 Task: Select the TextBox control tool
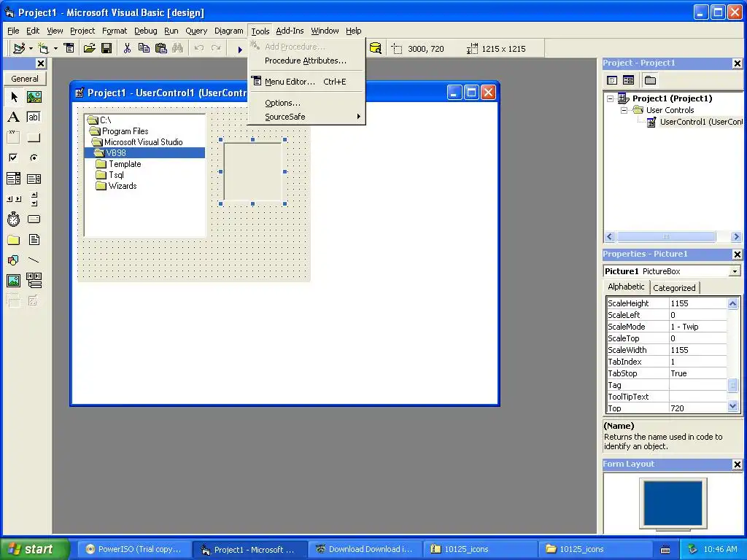point(34,117)
